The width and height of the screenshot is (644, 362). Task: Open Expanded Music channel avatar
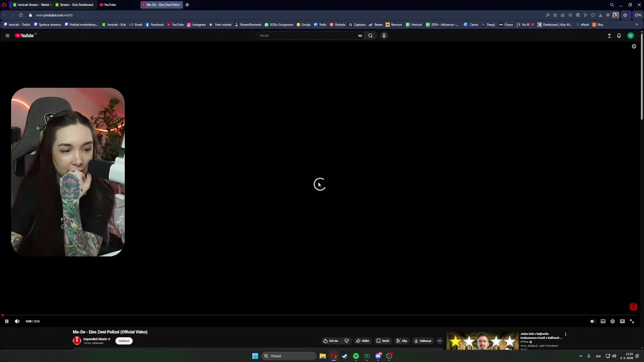pos(76,341)
